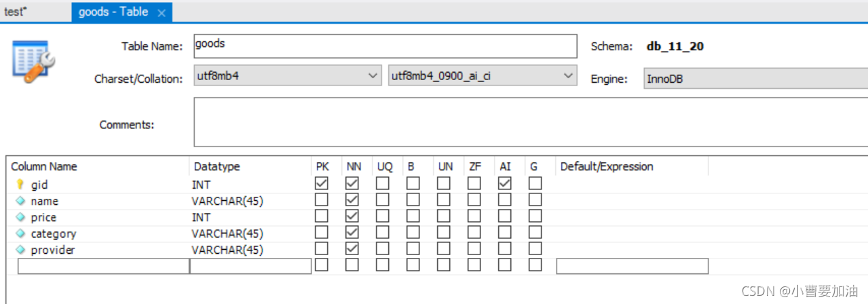
Task: Check B for the category column
Action: point(413,232)
